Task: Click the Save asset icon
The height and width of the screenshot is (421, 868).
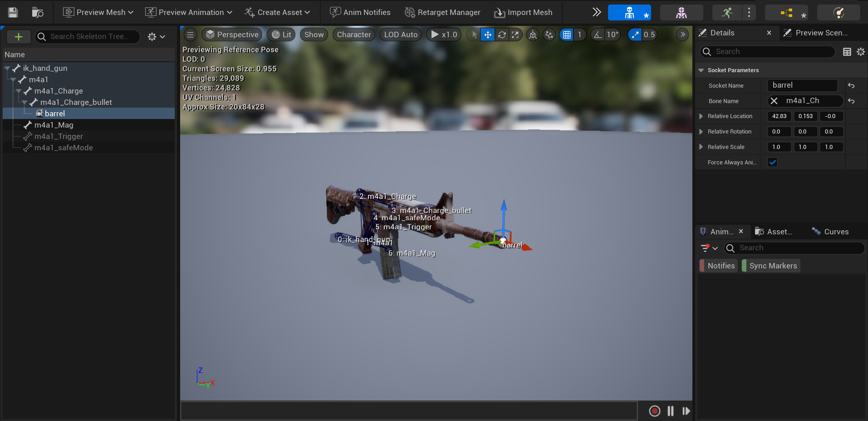Action: (13, 12)
